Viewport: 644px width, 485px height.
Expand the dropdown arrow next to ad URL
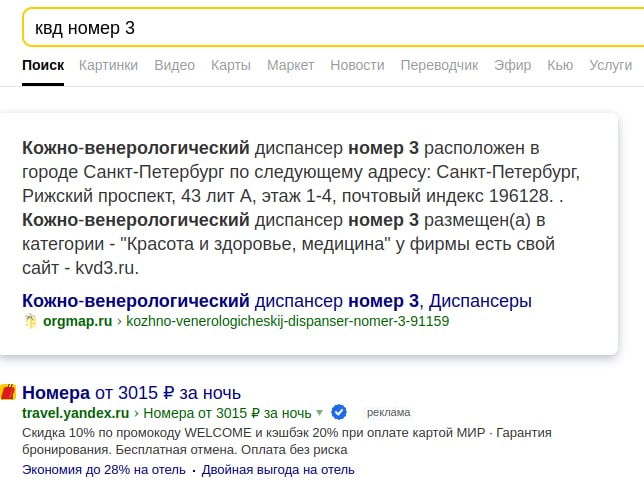click(x=320, y=413)
